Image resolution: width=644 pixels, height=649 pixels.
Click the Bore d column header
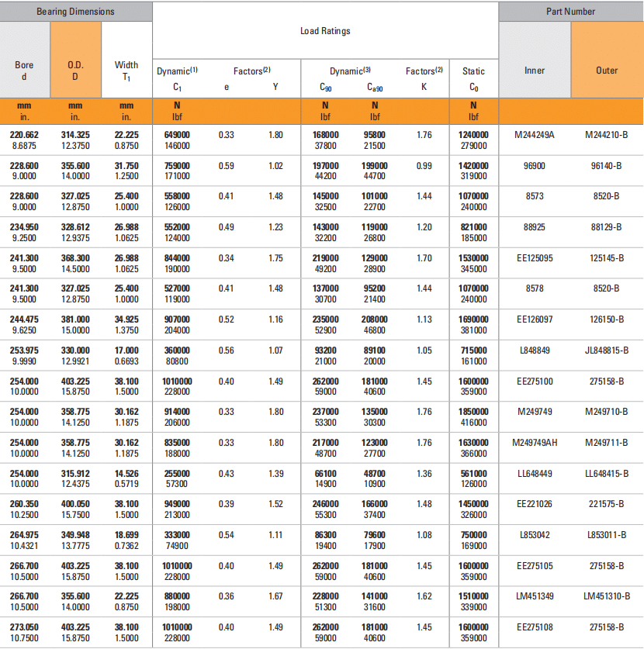25,71
